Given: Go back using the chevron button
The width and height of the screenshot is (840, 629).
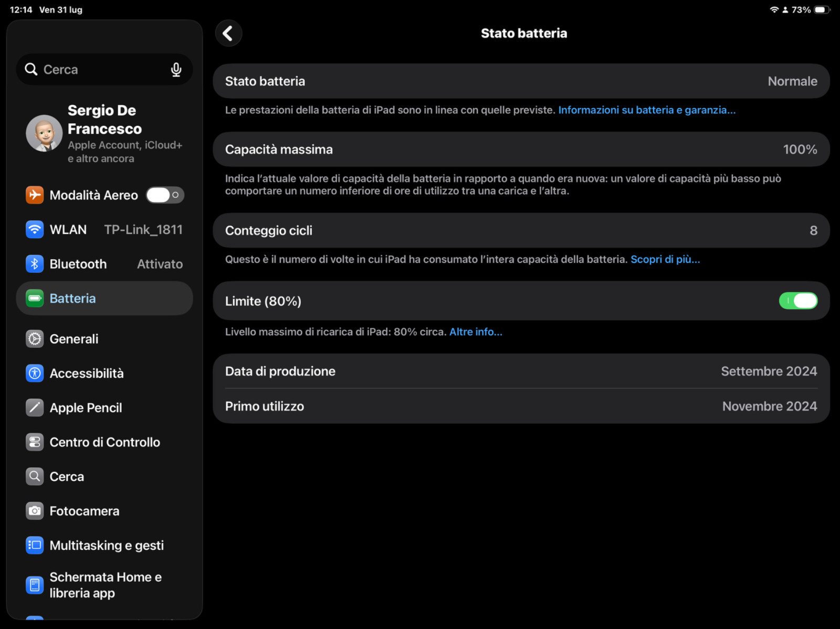Looking at the screenshot, I should 228,34.
